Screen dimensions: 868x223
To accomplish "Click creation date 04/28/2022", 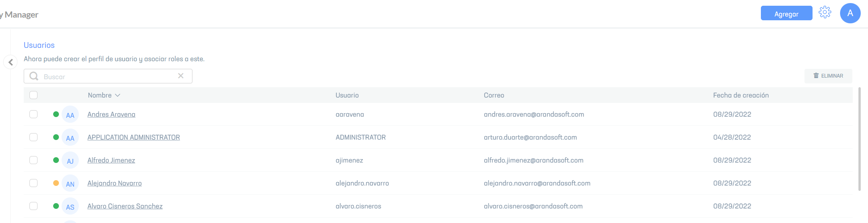I will [732, 137].
